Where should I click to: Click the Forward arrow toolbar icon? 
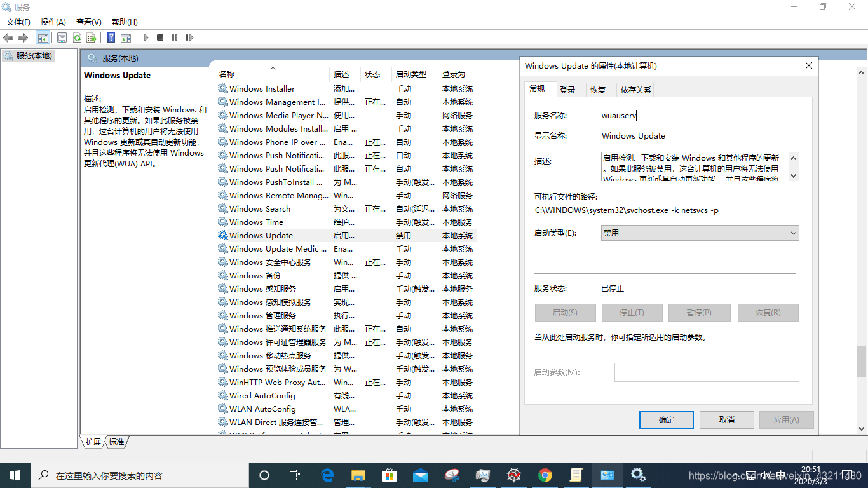23,37
